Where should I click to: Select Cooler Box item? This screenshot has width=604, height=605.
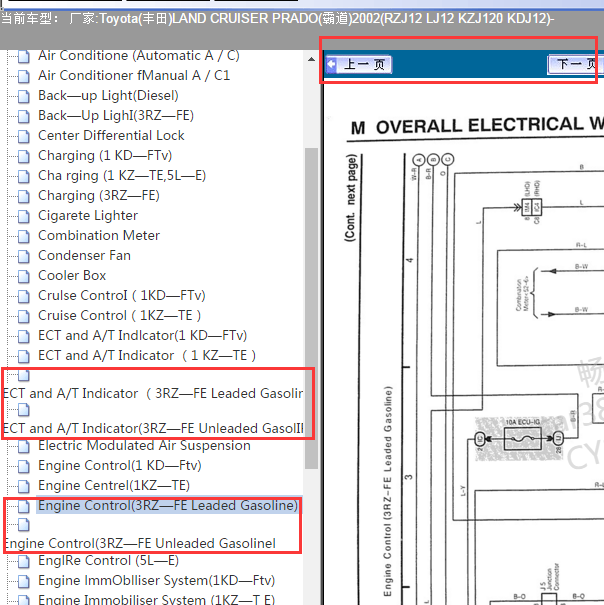(x=72, y=276)
